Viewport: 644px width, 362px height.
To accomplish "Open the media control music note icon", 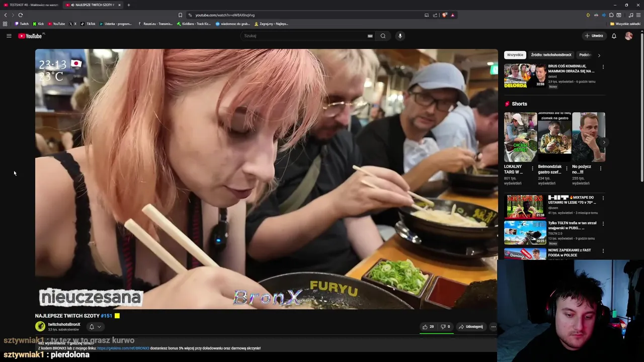I will pos(631,15).
